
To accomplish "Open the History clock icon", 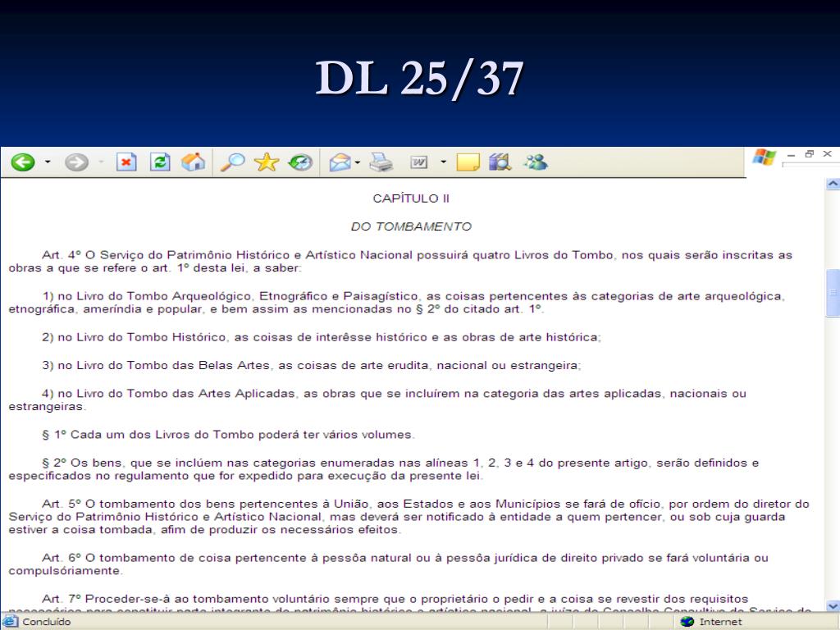I will point(300,162).
